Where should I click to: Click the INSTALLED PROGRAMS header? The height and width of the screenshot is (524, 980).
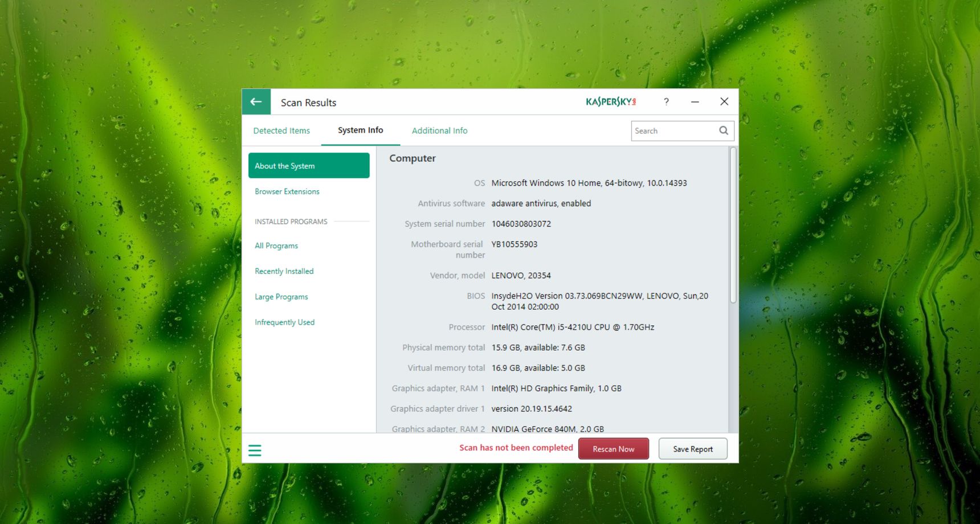point(291,222)
